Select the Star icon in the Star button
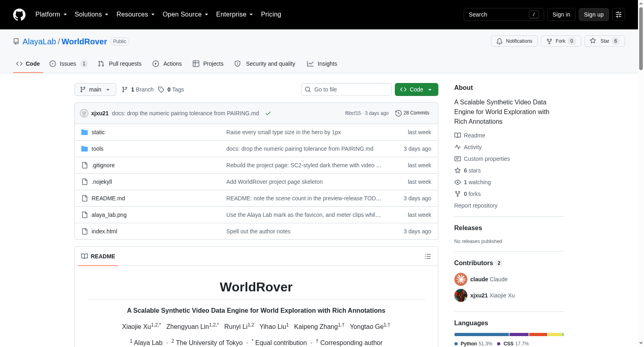The width and height of the screenshot is (644, 347). coord(593,41)
